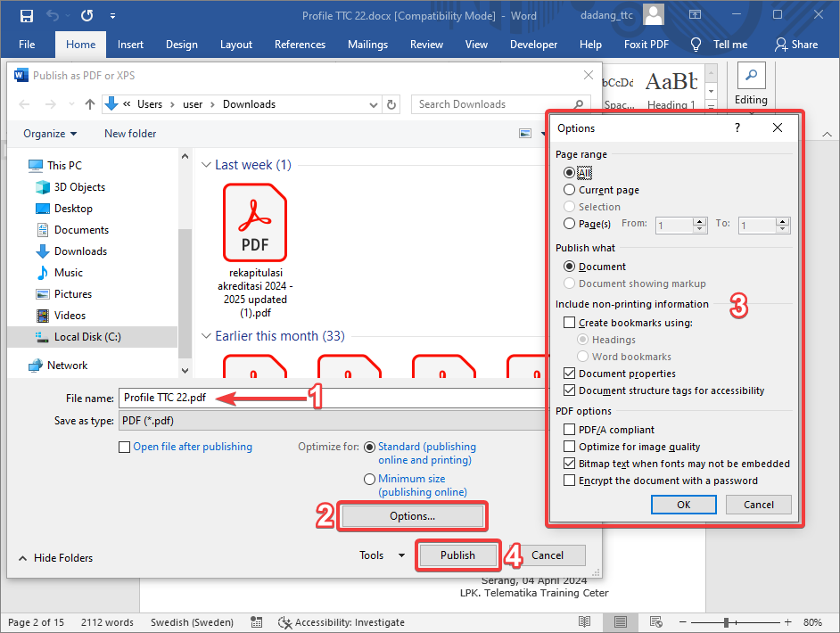This screenshot has width=840, height=633.
Task: Select Network in navigation pane
Action: point(58,366)
